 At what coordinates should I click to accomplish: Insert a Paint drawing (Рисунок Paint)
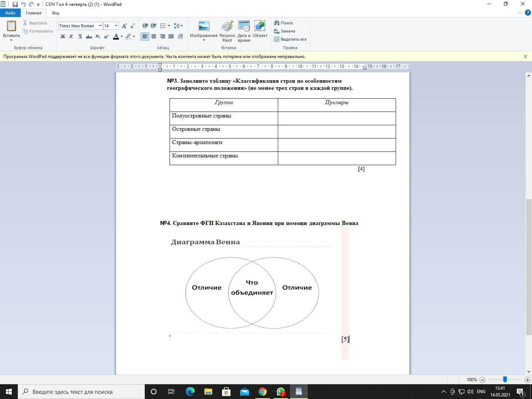tap(227, 31)
